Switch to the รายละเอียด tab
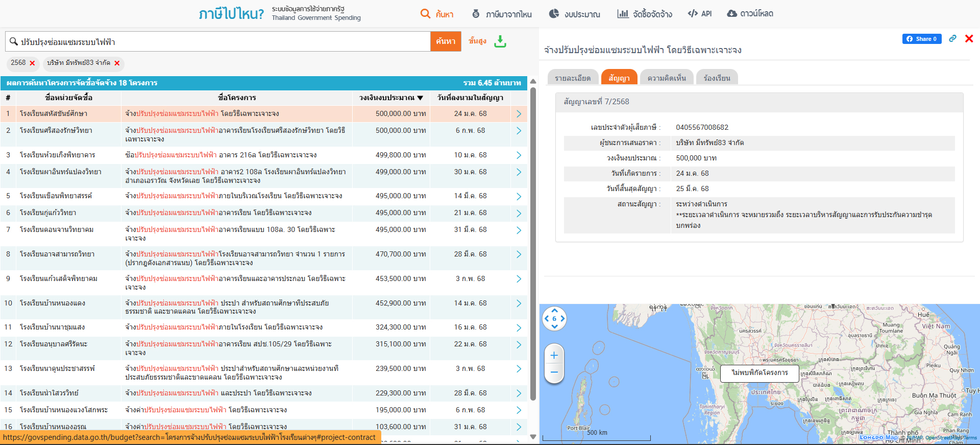The height and width of the screenshot is (445, 980). tap(572, 78)
